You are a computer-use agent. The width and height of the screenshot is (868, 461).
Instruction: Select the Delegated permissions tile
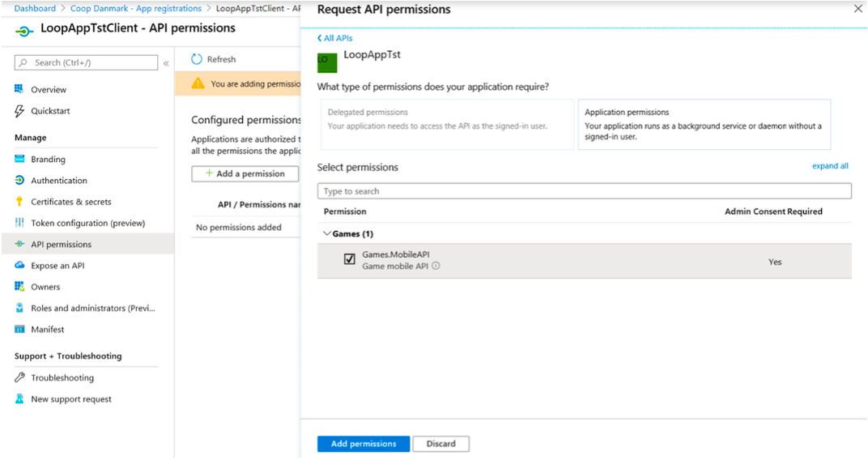pyautogui.click(x=447, y=124)
